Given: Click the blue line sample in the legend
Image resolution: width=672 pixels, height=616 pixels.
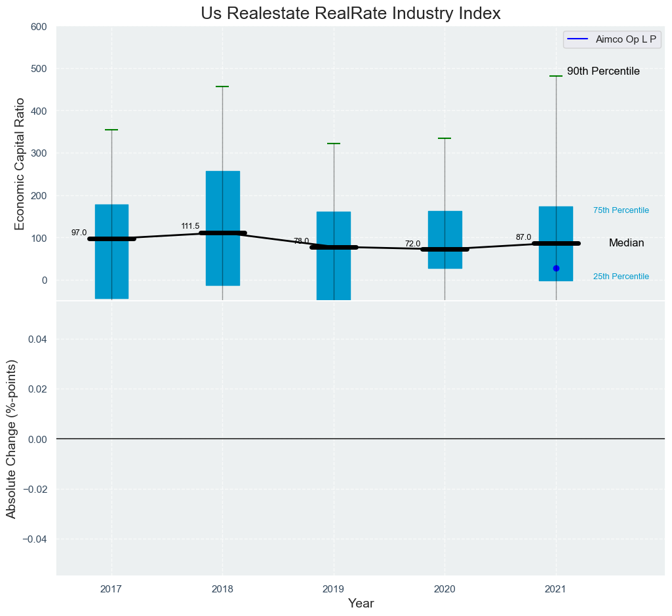Looking at the screenshot, I should [x=580, y=39].
